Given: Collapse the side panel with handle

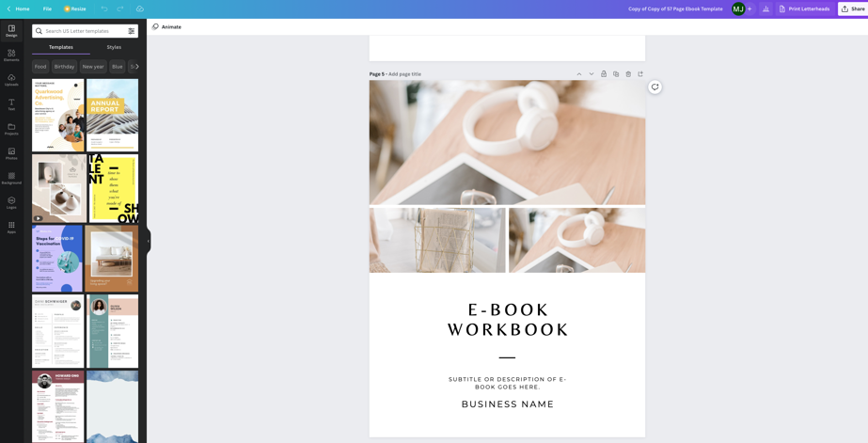Looking at the screenshot, I should tap(148, 241).
